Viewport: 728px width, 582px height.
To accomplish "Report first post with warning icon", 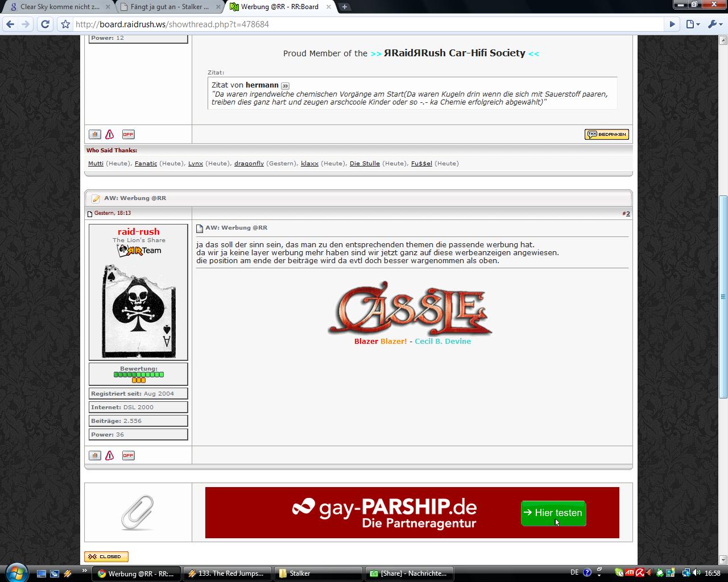I will [110, 134].
